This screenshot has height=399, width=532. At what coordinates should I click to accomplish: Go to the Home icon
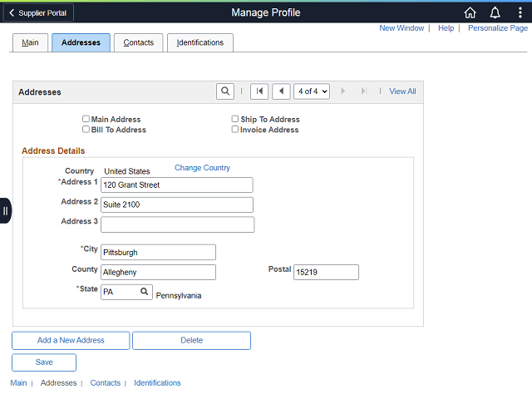[x=470, y=13]
